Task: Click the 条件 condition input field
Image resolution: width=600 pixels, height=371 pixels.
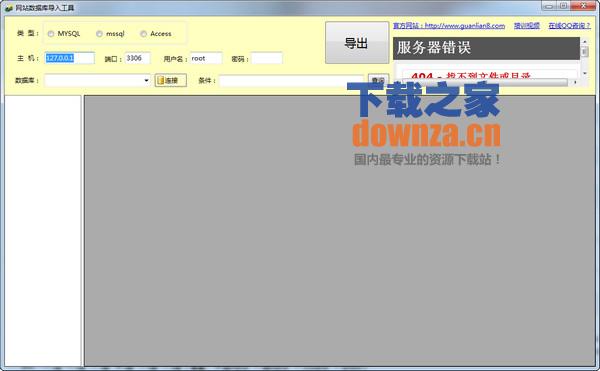Action: [x=291, y=81]
